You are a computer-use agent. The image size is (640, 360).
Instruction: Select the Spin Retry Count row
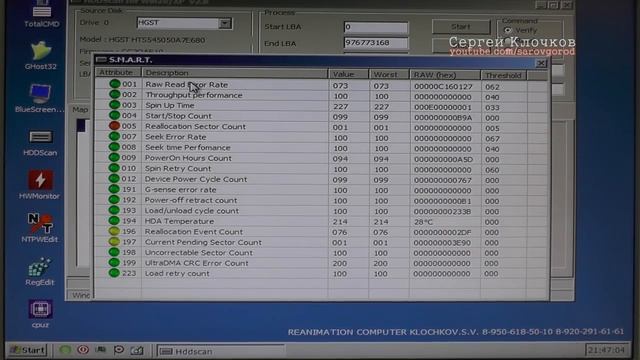pyautogui.click(x=321, y=169)
